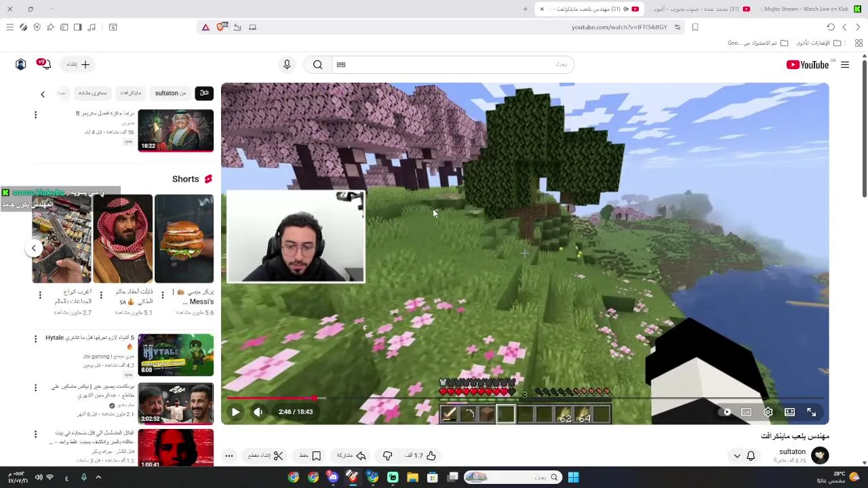Close the current YouTube tab

(542, 9)
